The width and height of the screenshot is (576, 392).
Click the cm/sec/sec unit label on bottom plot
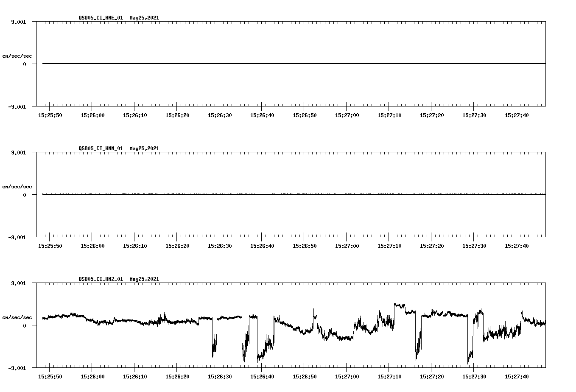[x=17, y=316]
